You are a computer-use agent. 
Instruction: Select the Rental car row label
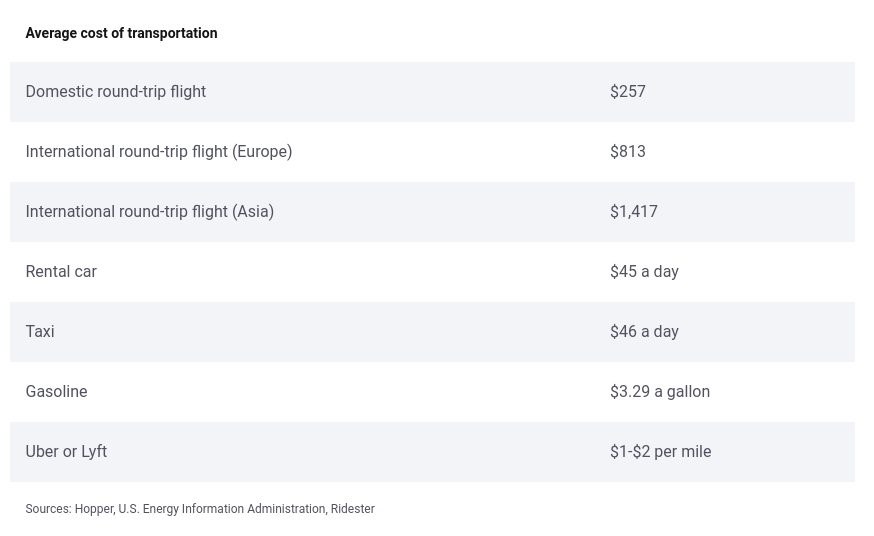pyautogui.click(x=61, y=272)
